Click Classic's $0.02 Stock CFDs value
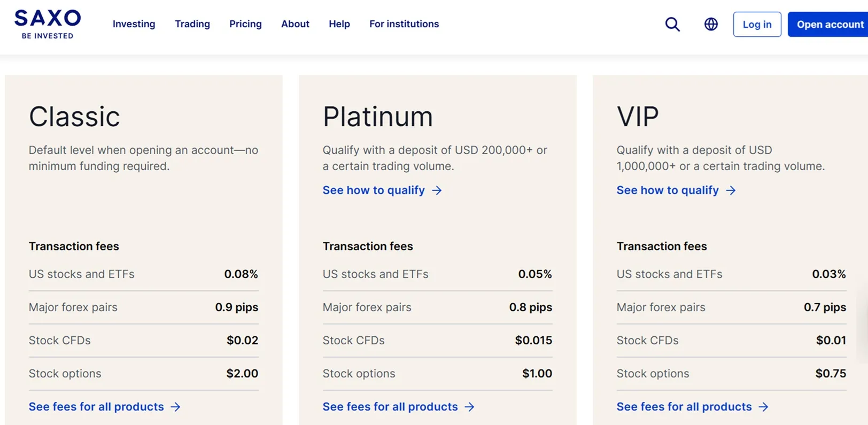 [x=242, y=341]
